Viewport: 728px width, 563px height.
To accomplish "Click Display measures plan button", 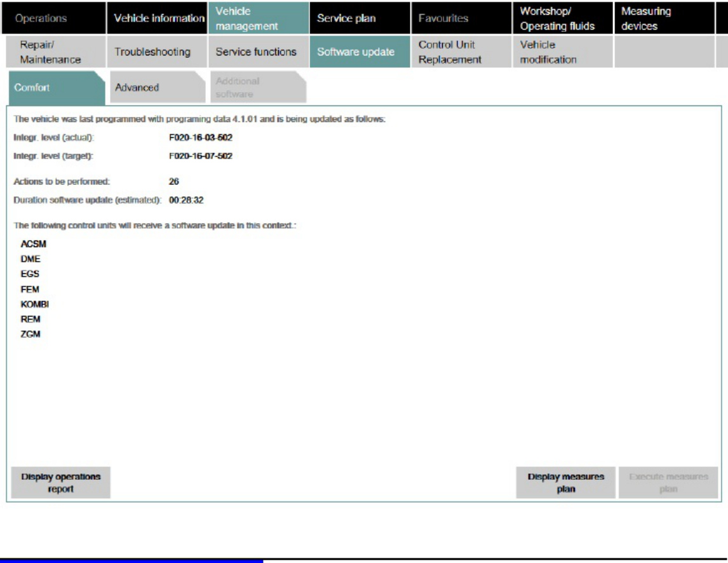I will click(x=565, y=483).
